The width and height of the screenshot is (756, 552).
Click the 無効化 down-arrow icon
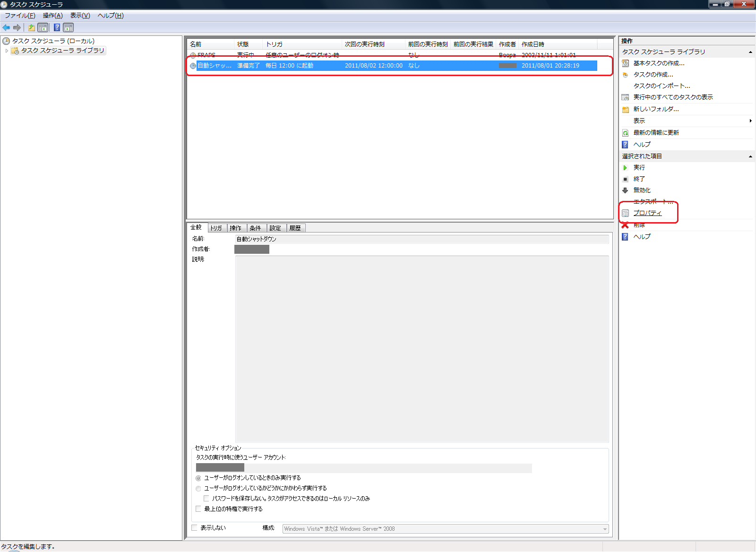click(x=625, y=190)
